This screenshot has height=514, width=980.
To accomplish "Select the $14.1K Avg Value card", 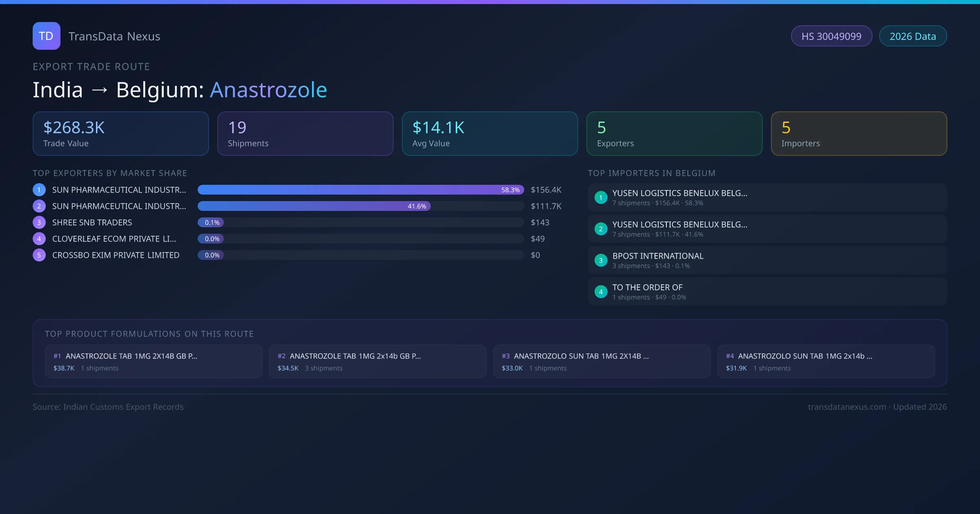I will coord(490,133).
